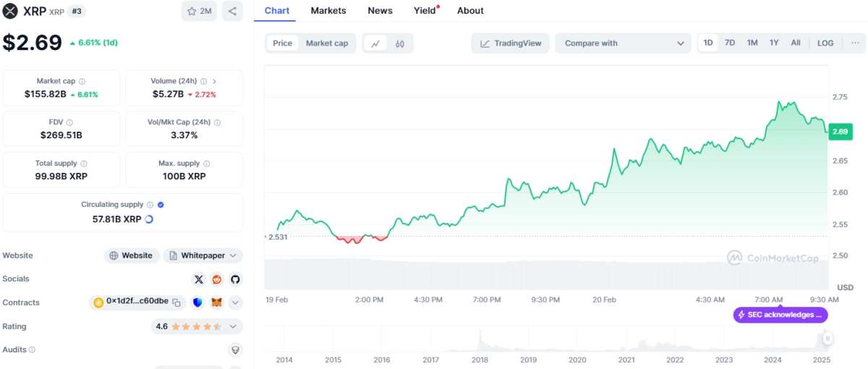The image size is (868, 369).
Task: Click the 99.98B XRP total supply
Action: point(61,177)
